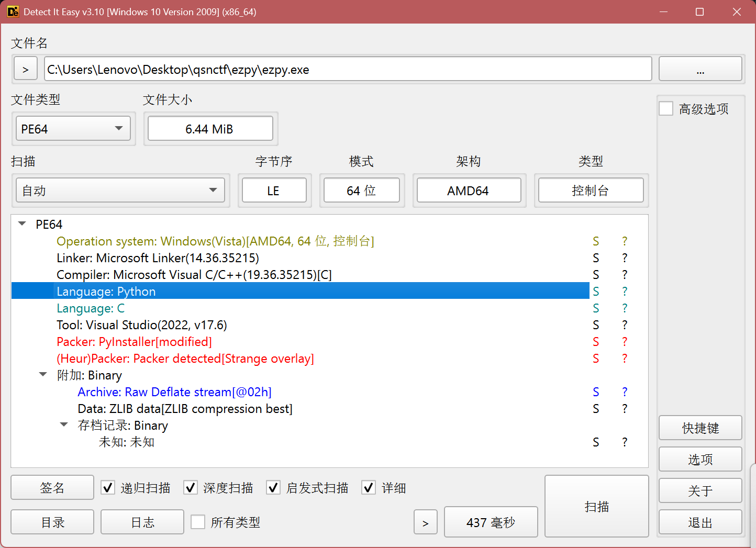Image resolution: width=756 pixels, height=548 pixels.
Task: Collapse the PE64 root tree node
Action: click(x=22, y=224)
